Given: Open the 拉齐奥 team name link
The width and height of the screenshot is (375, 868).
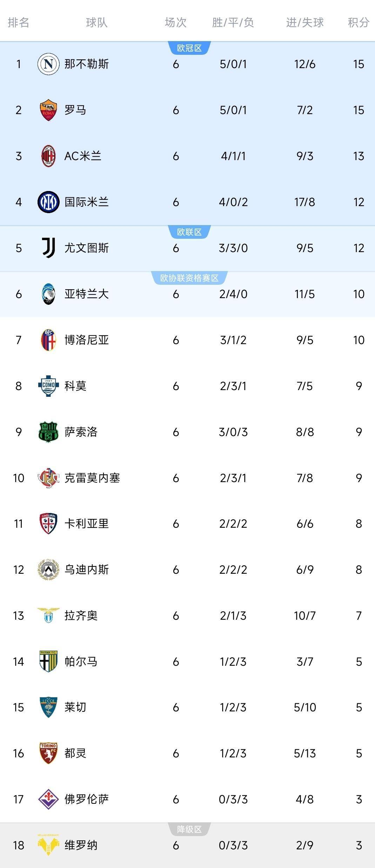Looking at the screenshot, I should tap(81, 616).
